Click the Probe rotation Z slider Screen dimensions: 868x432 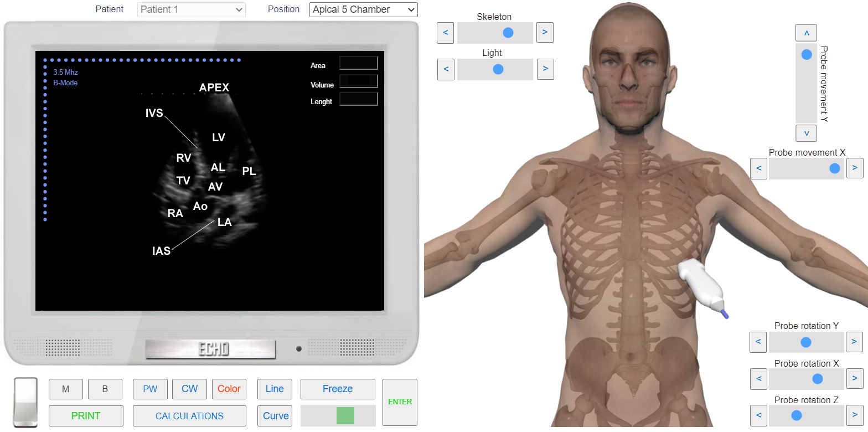pyautogui.click(x=807, y=415)
